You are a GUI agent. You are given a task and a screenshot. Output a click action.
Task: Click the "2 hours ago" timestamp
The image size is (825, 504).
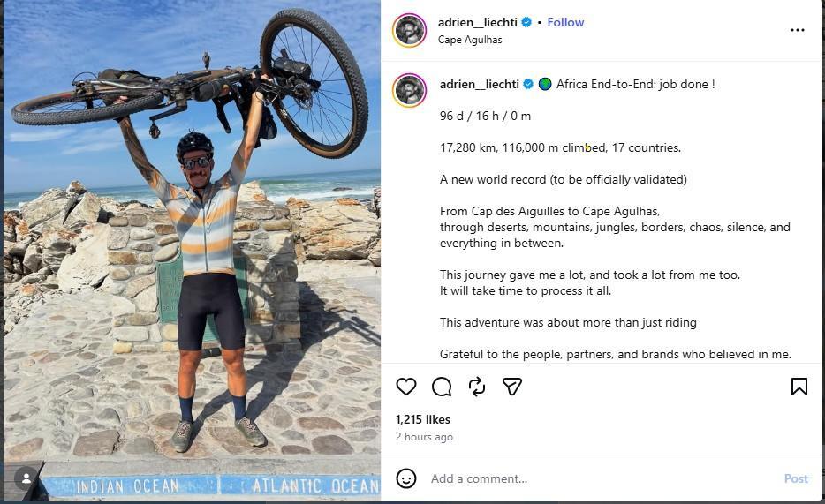coord(424,437)
